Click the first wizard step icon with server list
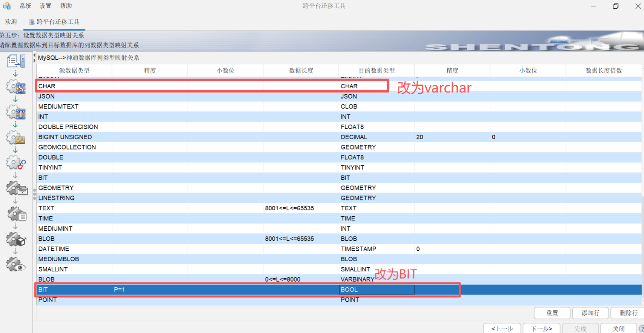 click(16, 61)
